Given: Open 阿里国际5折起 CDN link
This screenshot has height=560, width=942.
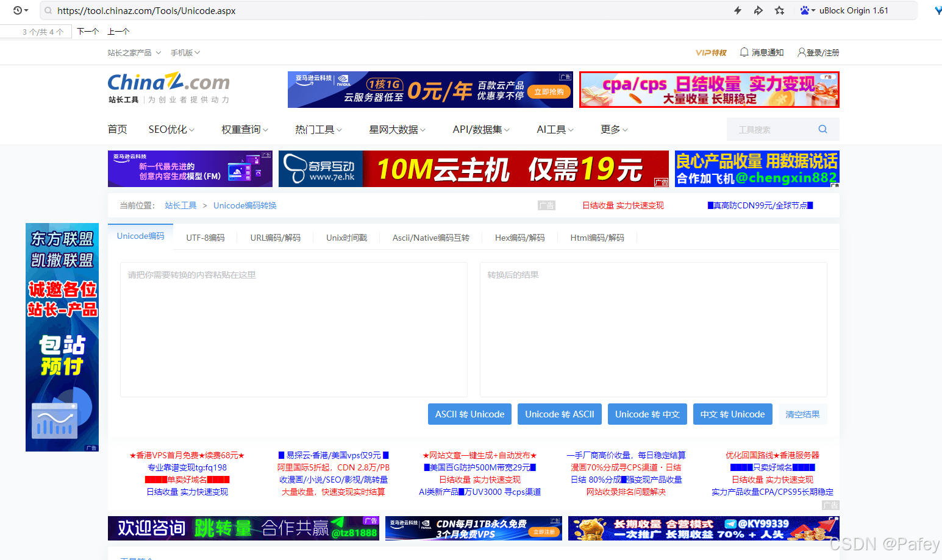Looking at the screenshot, I should coord(334,467).
